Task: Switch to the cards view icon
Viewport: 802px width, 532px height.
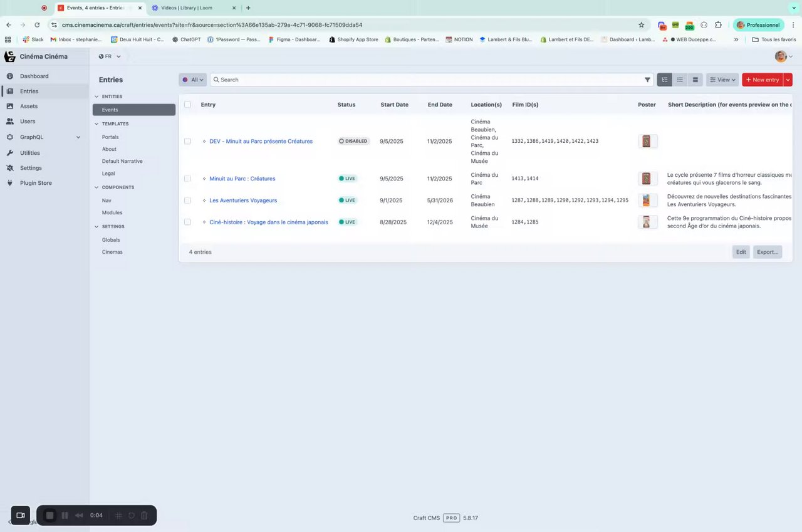Action: coord(695,80)
